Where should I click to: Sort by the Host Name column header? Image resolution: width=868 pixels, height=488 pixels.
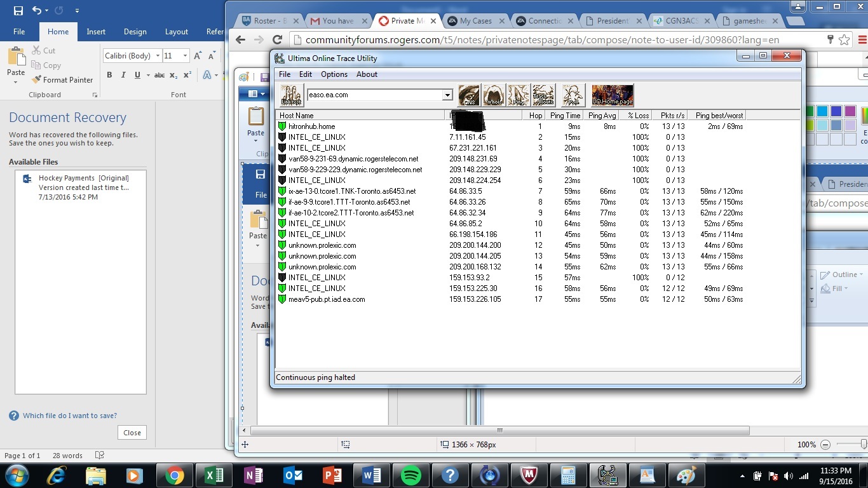(x=360, y=116)
